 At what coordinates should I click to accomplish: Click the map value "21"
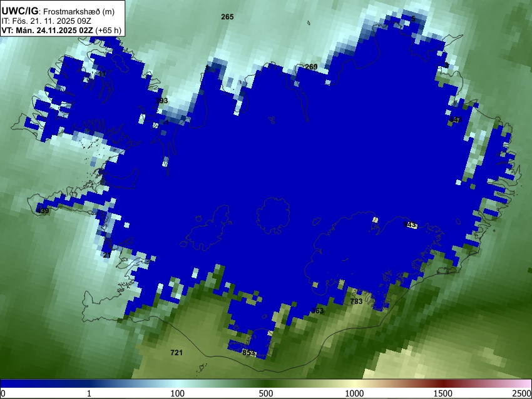point(107,255)
